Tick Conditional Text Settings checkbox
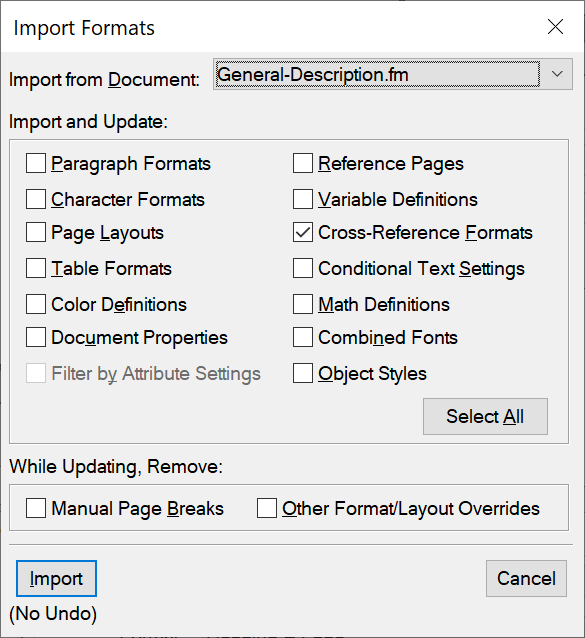 click(x=303, y=268)
